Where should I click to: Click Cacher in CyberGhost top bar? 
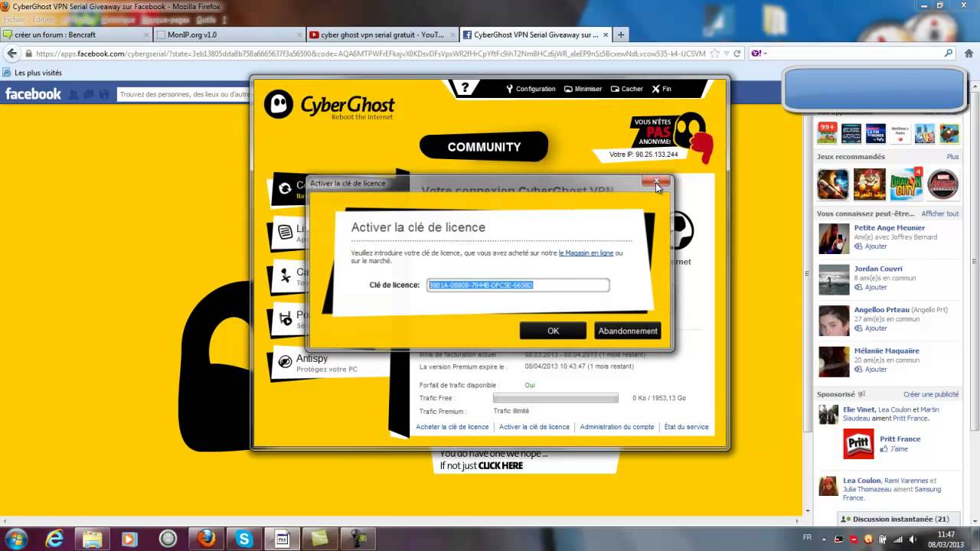(x=626, y=89)
